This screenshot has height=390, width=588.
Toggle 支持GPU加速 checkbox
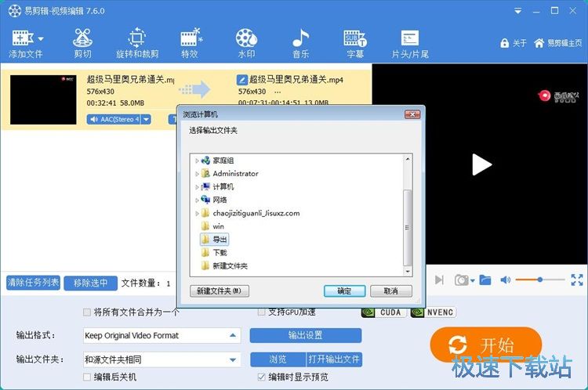tap(261, 312)
